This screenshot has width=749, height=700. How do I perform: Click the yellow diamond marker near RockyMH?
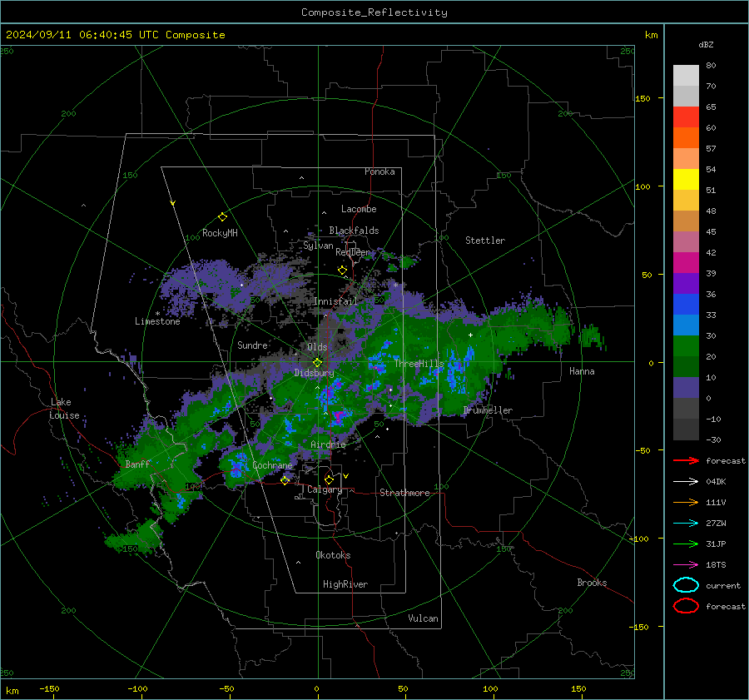pyautogui.click(x=222, y=217)
